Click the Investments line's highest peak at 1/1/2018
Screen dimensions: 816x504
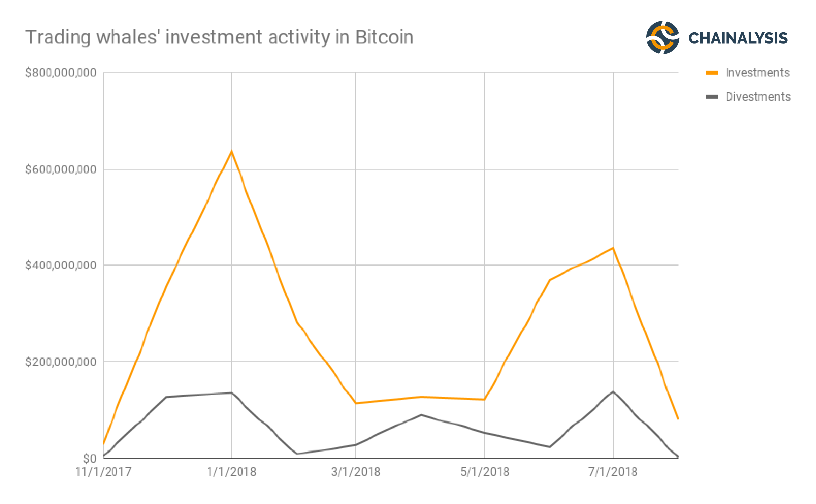(231, 152)
